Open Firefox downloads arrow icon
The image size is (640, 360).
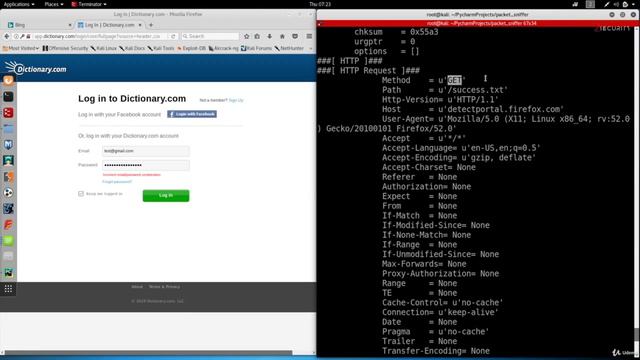tap(269, 36)
